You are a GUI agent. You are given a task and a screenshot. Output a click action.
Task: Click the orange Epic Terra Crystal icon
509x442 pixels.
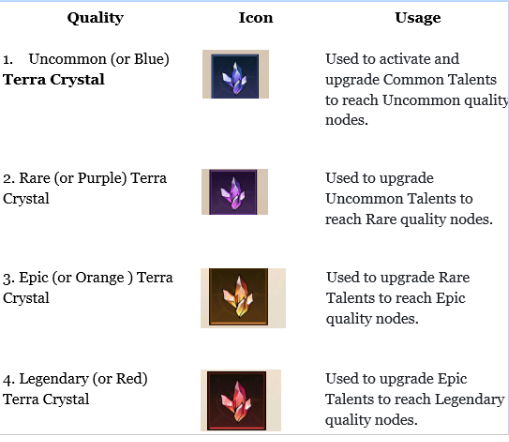pos(238,296)
